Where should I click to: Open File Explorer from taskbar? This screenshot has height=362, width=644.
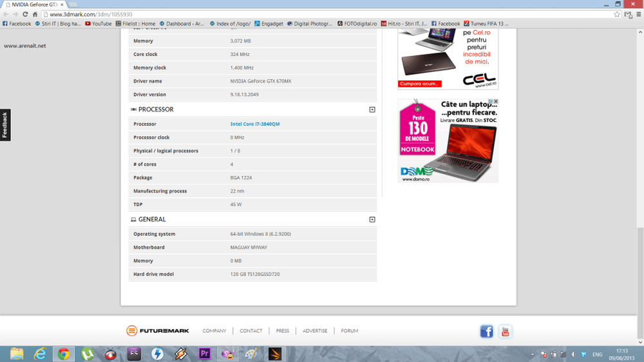(x=17, y=354)
